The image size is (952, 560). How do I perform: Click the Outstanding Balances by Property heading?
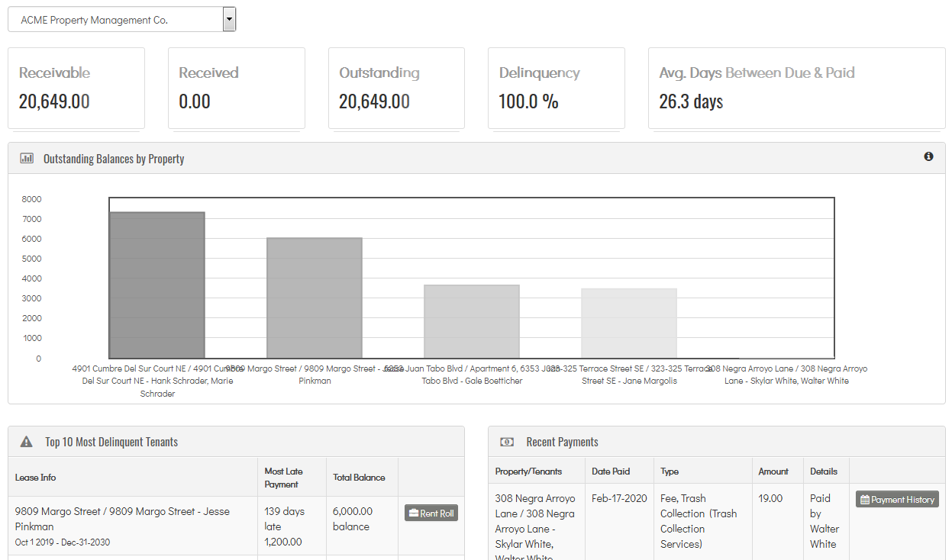pos(114,159)
